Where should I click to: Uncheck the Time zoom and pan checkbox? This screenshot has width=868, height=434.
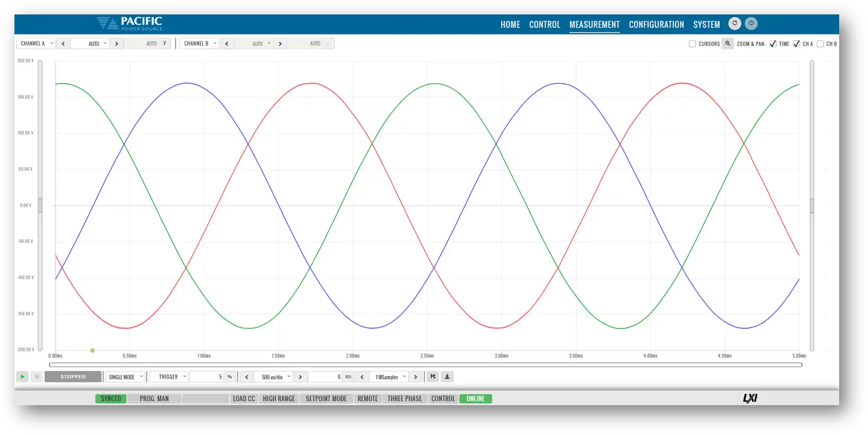pos(773,44)
